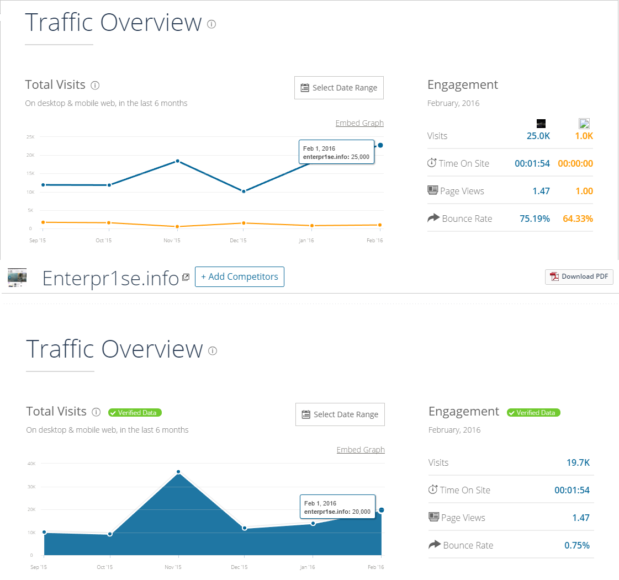Click top Bounce Rate arrow icon
The width and height of the screenshot is (619, 580).
(433, 218)
